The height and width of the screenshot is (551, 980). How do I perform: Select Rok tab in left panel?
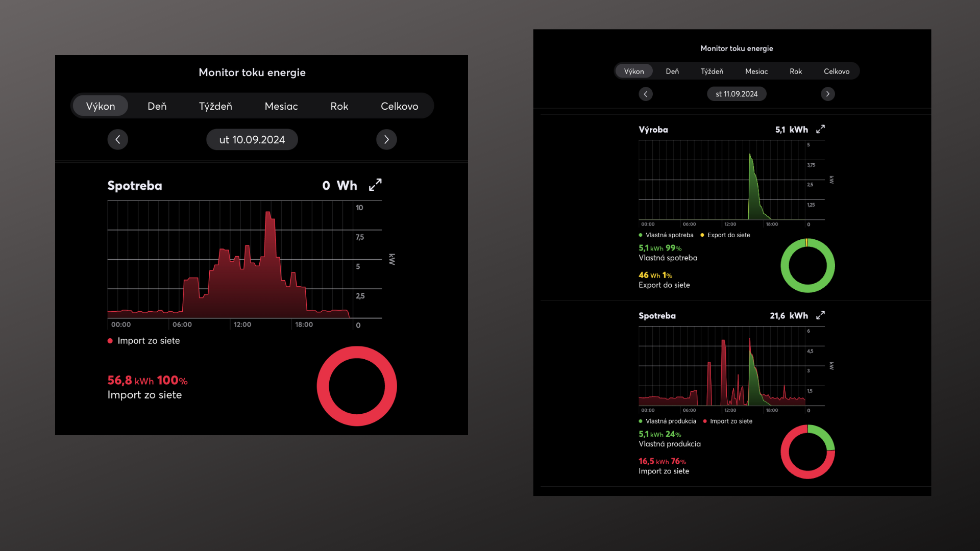(339, 106)
